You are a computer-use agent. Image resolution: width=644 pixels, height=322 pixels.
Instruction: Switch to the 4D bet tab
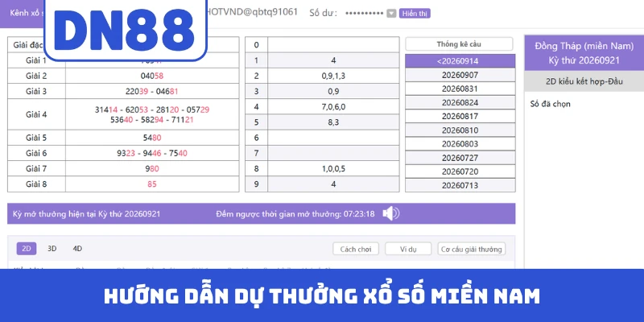(77, 249)
